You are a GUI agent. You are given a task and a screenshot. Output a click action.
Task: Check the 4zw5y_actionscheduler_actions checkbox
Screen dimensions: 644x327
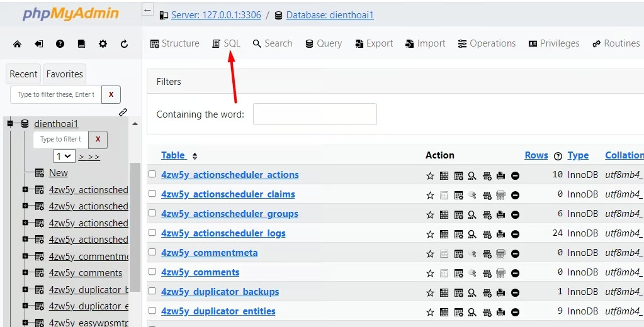[x=152, y=174]
